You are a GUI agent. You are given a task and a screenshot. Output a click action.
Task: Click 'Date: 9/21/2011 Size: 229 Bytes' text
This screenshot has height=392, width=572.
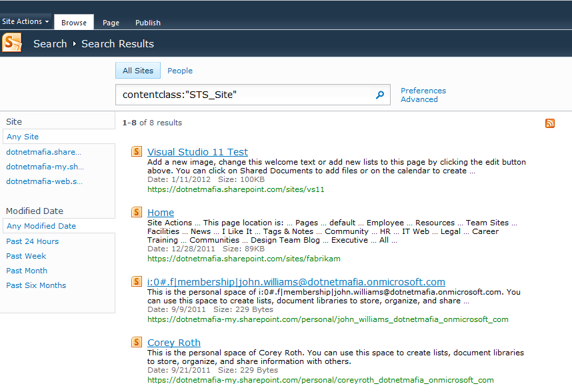[x=213, y=370]
